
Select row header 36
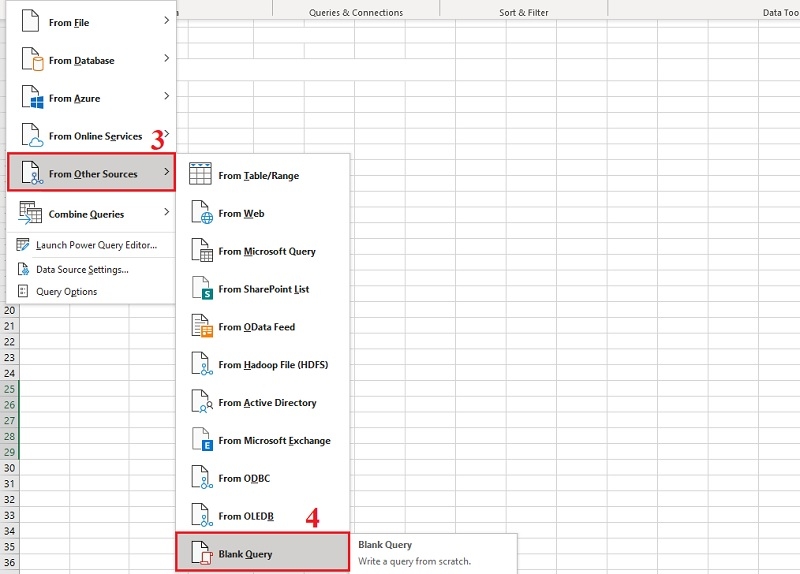[10, 562]
